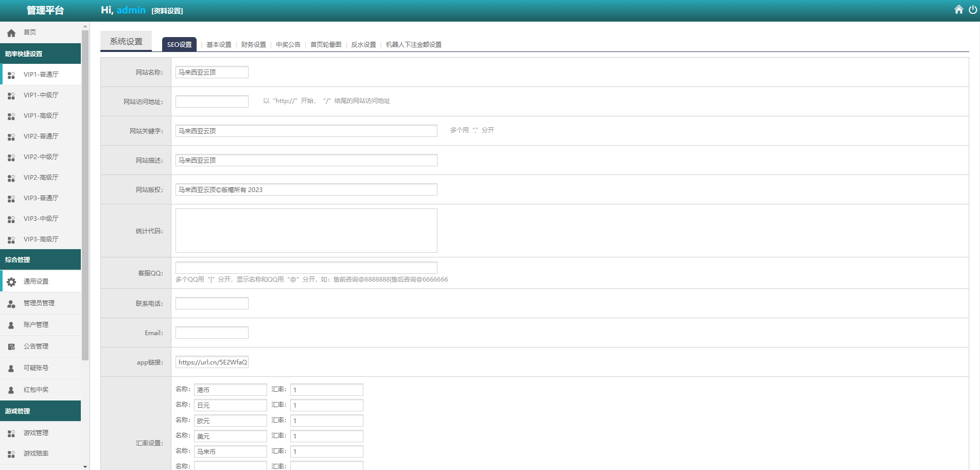Open VIP2-高级厅 in the sidebar
Viewport: 980px width, 470px height.
pyautogui.click(x=41, y=178)
